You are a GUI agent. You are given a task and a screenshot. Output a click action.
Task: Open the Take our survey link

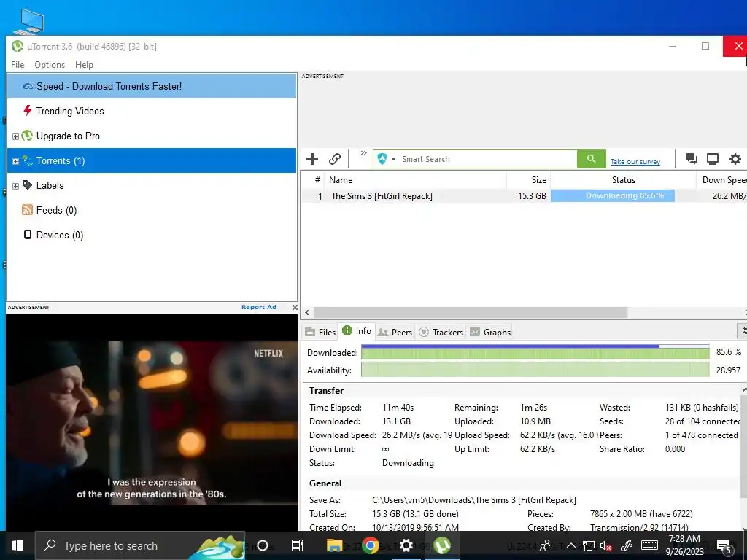pos(635,161)
